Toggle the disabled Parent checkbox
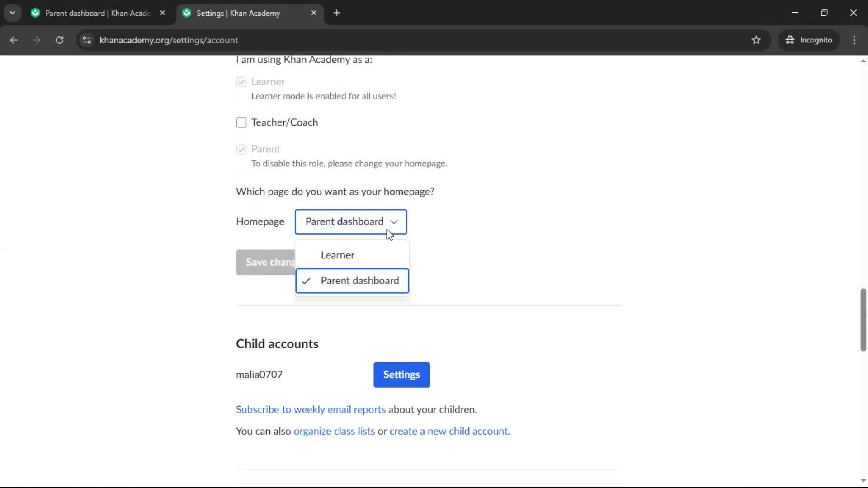868x488 pixels. point(241,149)
